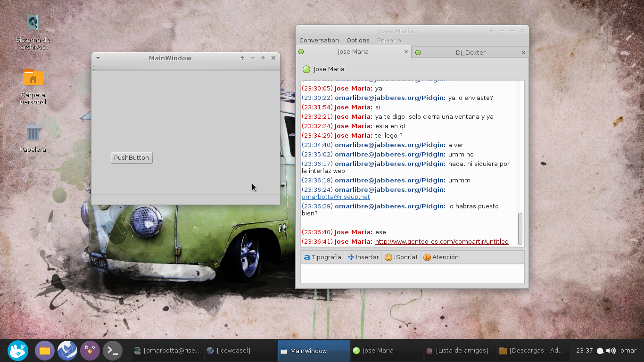Screen dimensions: 644x362
Task: Open the gentoo-es.com compartir link
Action: pyautogui.click(x=442, y=242)
